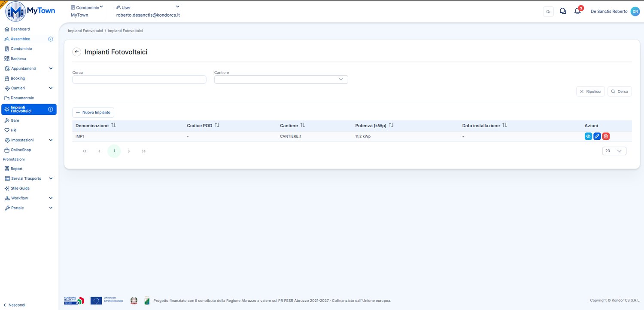Image resolution: width=644 pixels, height=310 pixels.
Task: Open the Cantiere filter dropdown
Action: (281, 80)
